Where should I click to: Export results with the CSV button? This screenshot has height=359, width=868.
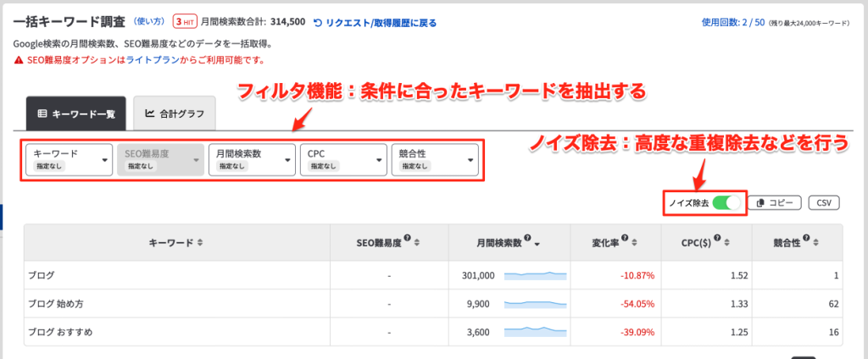tap(823, 203)
